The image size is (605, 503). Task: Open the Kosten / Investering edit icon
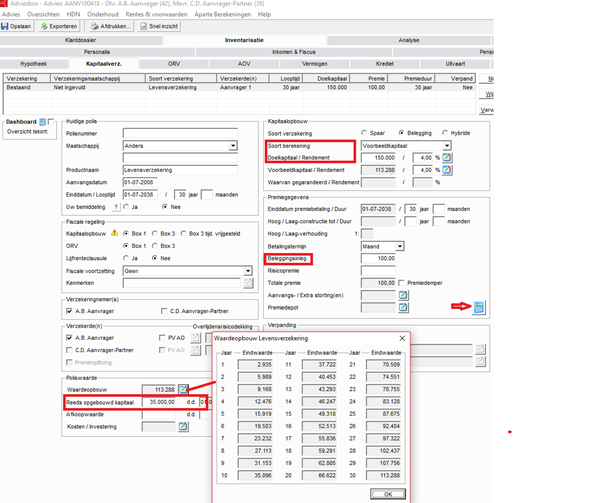(x=184, y=427)
